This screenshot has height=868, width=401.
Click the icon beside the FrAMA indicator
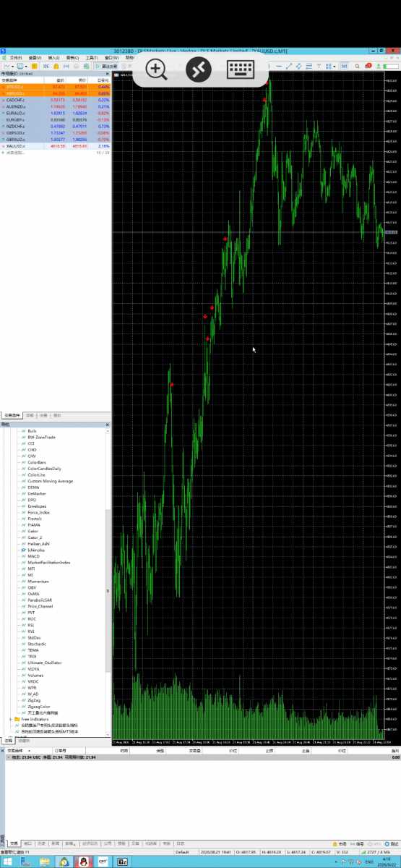(x=23, y=525)
